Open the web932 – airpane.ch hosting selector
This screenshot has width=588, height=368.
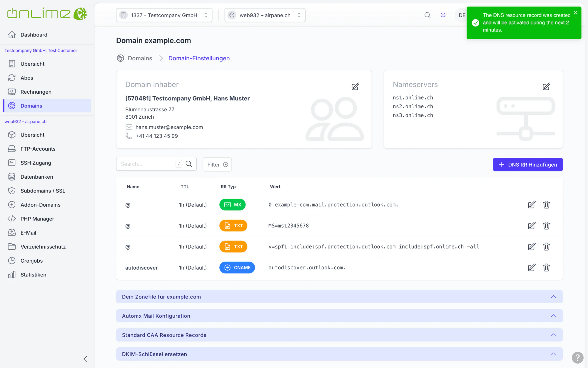point(265,15)
